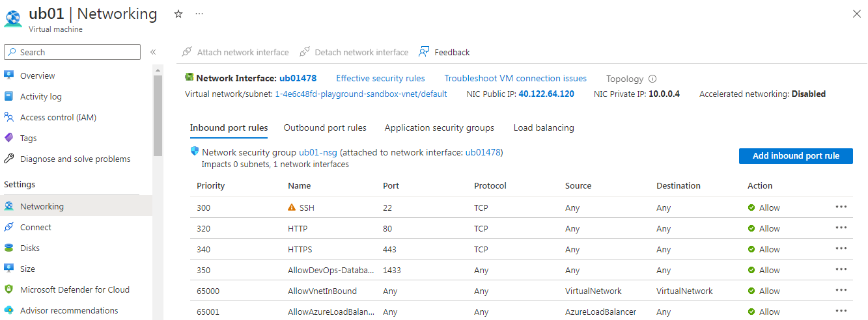Click the Attach network interface icon

tap(187, 51)
